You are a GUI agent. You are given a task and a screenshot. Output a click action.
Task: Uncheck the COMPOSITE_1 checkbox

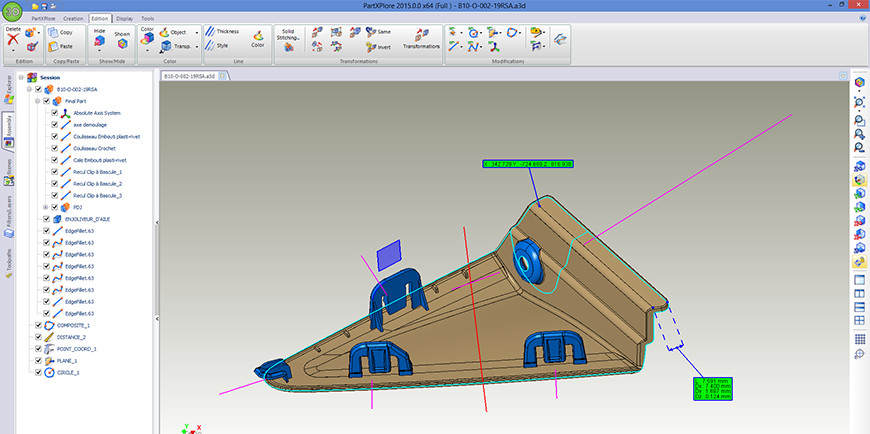[x=39, y=326]
